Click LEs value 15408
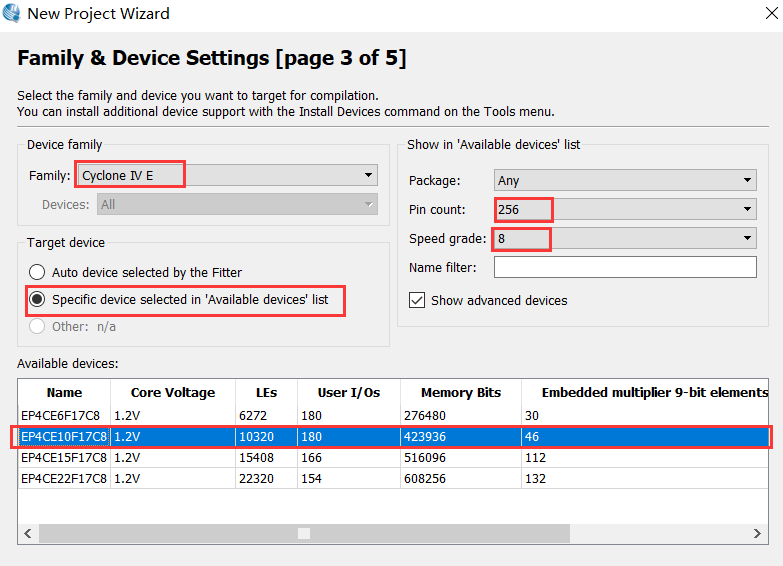 (257, 458)
